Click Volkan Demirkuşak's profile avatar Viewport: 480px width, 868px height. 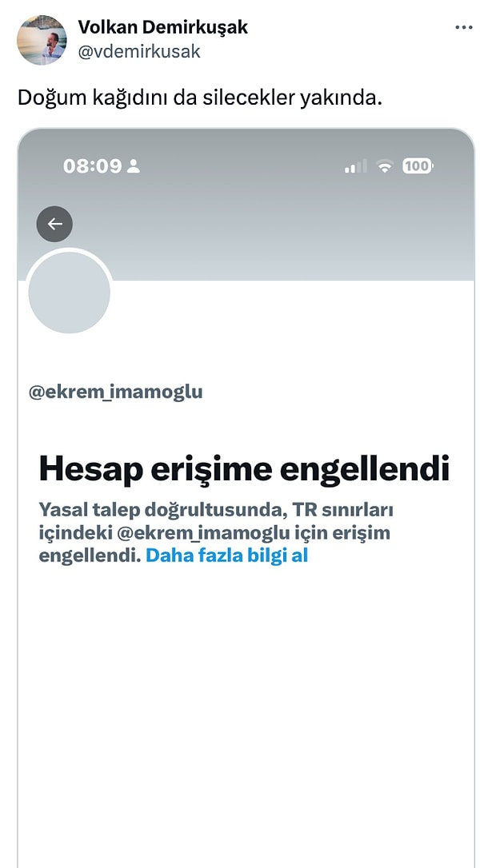pos(42,40)
